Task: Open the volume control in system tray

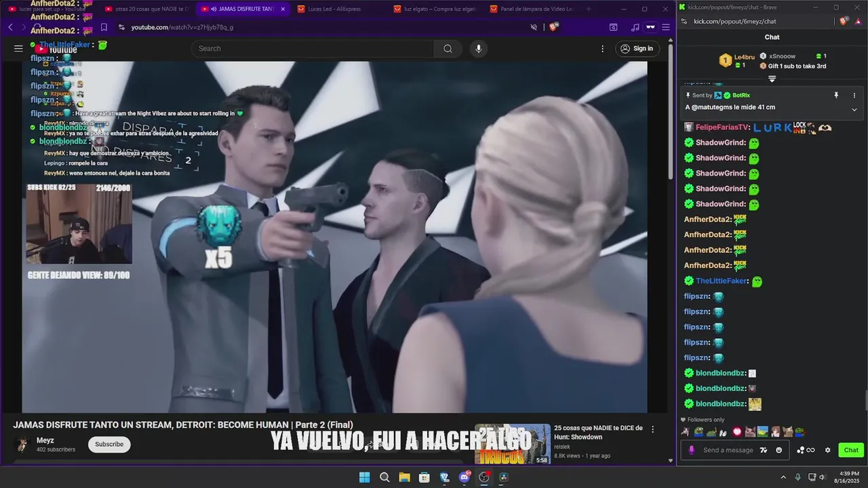Action: coord(823,477)
